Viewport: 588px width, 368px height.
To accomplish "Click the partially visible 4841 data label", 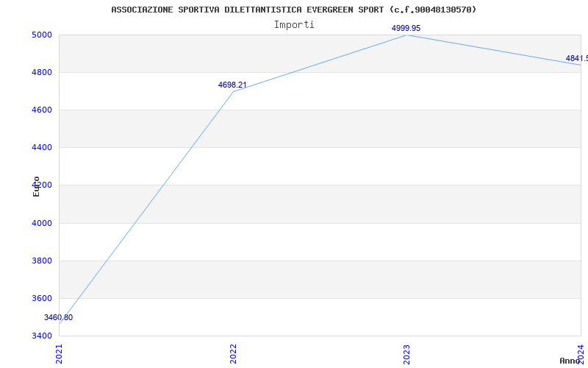I will 577,58.
